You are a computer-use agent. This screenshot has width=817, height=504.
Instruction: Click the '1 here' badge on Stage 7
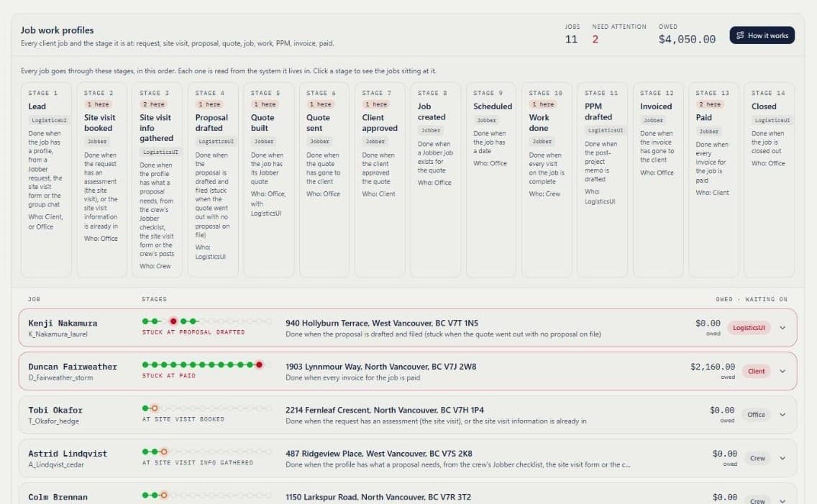[x=376, y=104]
